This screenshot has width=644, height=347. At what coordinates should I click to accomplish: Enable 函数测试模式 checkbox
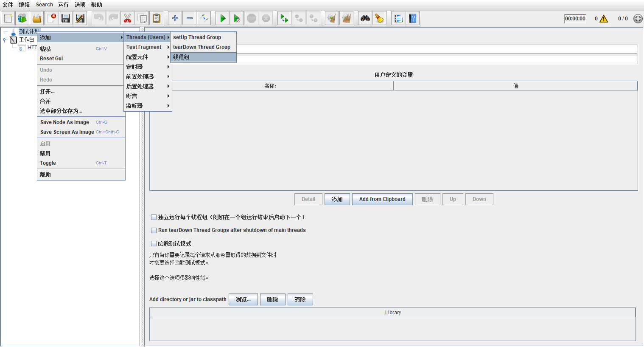pos(154,243)
